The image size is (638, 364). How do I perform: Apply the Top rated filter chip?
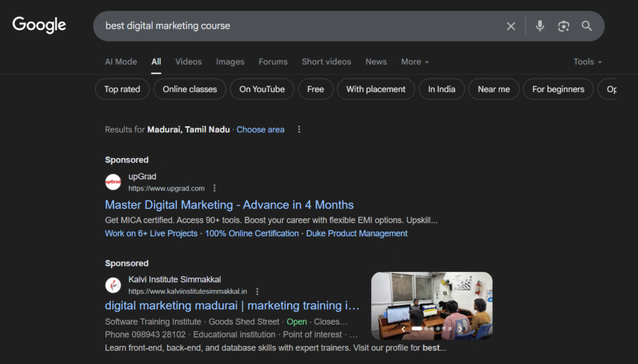(x=122, y=89)
